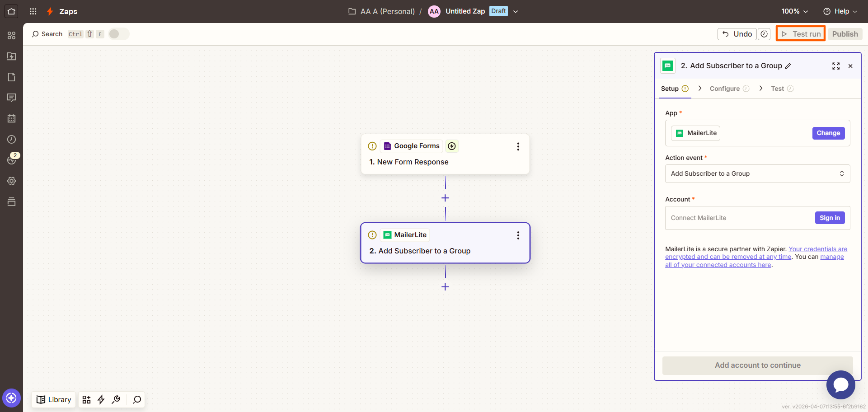Click the Draft status badge

(x=498, y=11)
